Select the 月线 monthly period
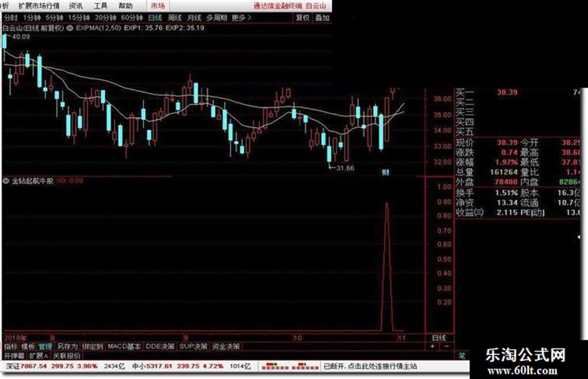This screenshot has height=379, width=588. pyautogui.click(x=194, y=17)
